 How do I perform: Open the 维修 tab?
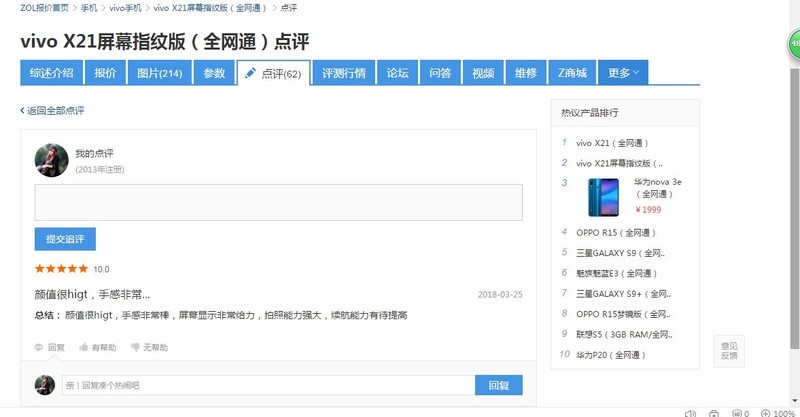(526, 73)
